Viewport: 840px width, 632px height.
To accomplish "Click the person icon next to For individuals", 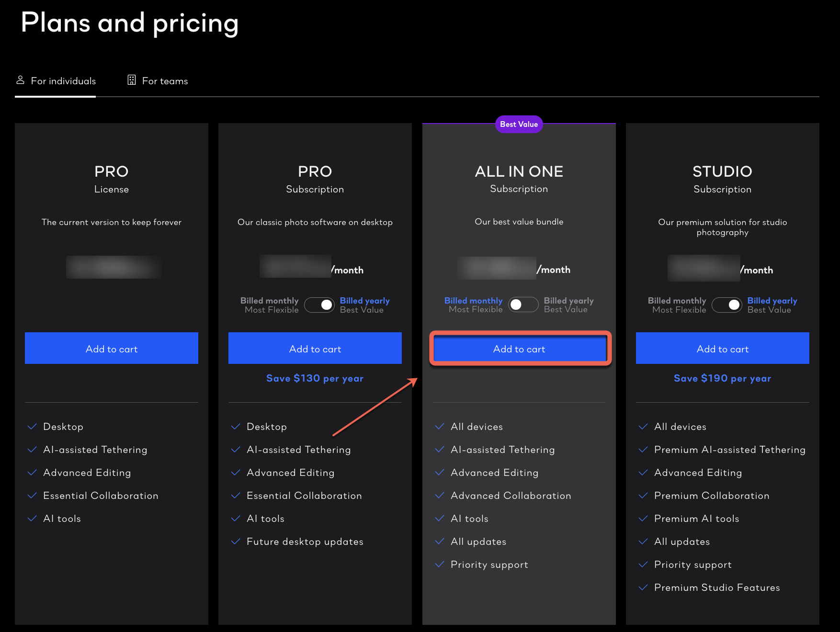I will (x=21, y=80).
